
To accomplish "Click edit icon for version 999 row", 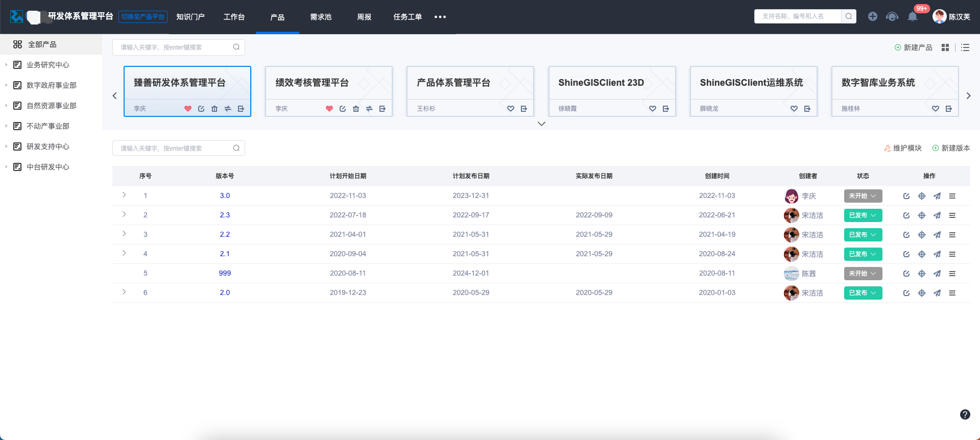I will pos(906,274).
